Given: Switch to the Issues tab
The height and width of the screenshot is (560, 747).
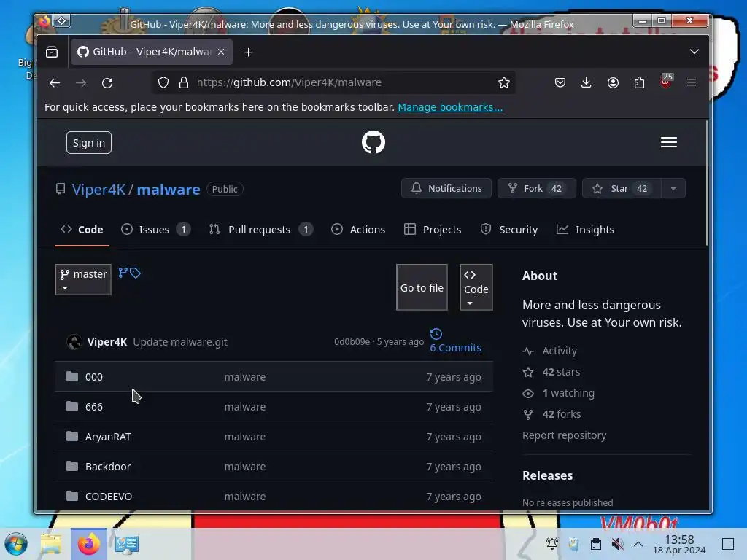Looking at the screenshot, I should coord(156,230).
